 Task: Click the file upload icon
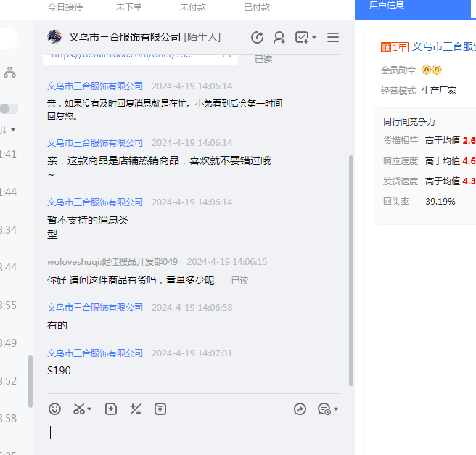110,409
